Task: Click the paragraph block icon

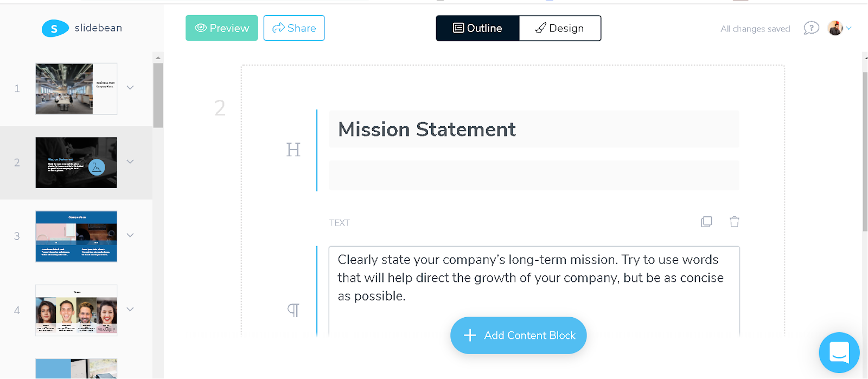Action: pos(293,310)
